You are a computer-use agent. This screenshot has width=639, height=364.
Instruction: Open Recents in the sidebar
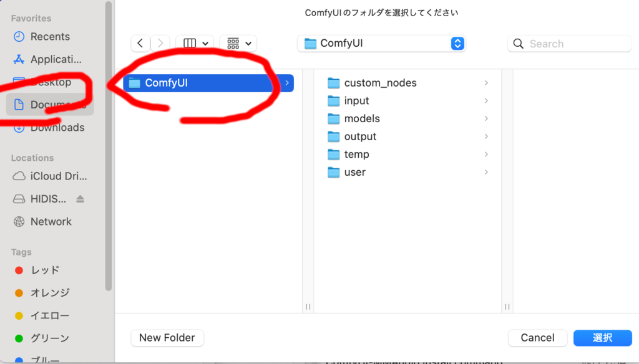point(50,37)
